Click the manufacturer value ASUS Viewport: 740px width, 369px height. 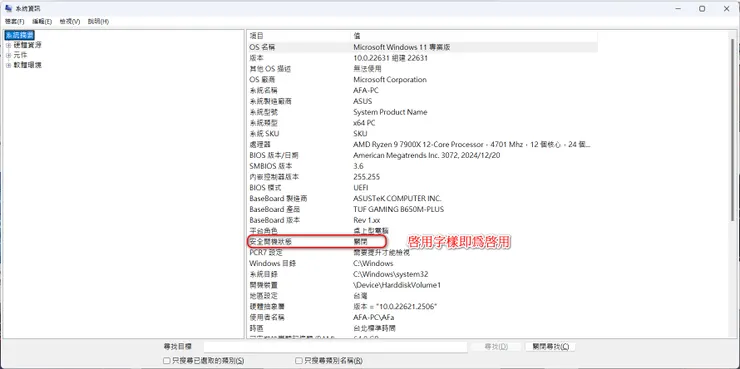click(x=362, y=101)
